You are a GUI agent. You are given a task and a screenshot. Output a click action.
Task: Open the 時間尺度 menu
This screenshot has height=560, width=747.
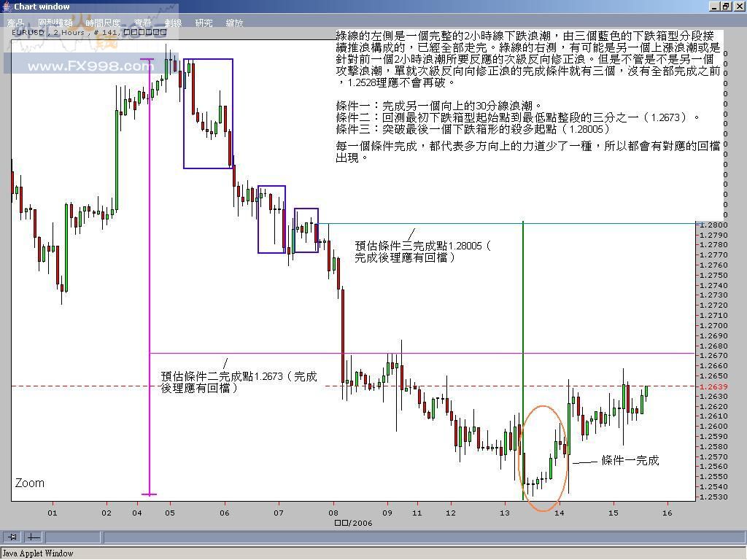pyautogui.click(x=103, y=23)
